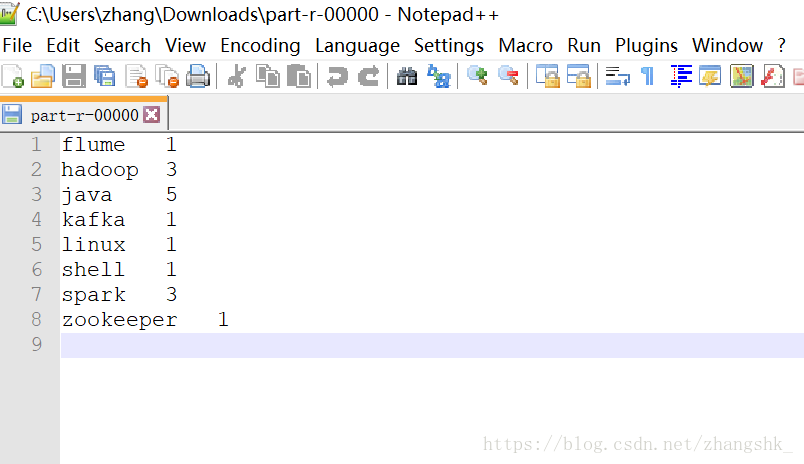Screen dimensions: 804x464
Task: Print the document with printer icon
Action: point(198,76)
